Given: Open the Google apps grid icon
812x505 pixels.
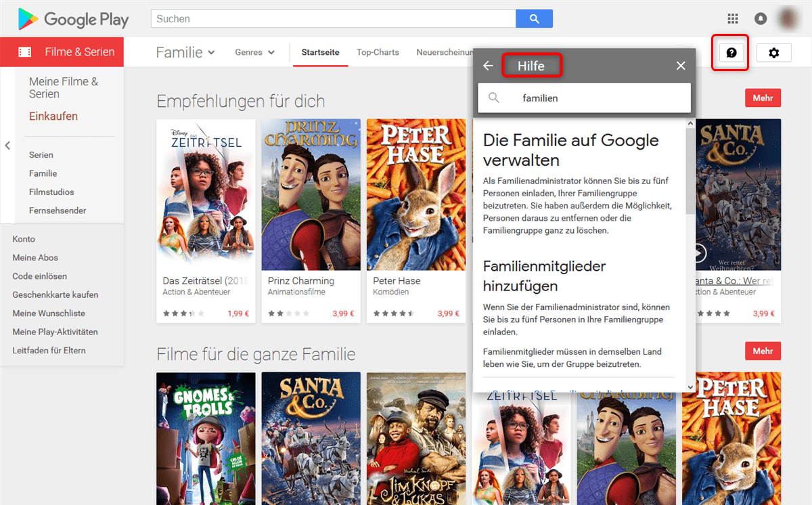Looking at the screenshot, I should coord(732,19).
